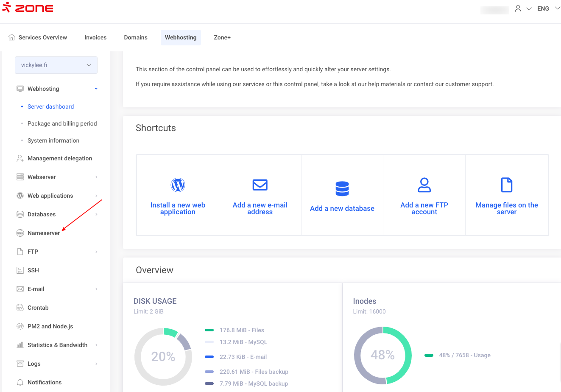Open the Invoices tab
The height and width of the screenshot is (392, 561).
[x=95, y=37]
